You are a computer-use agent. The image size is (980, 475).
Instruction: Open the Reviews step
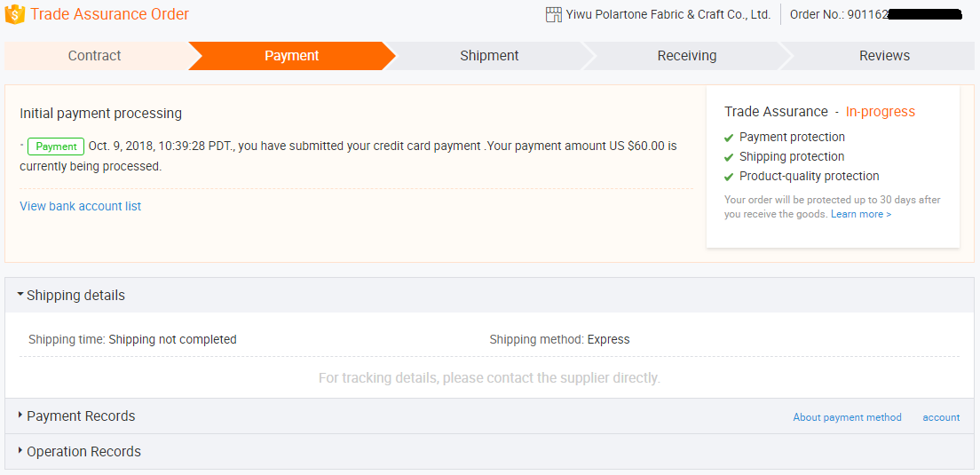(x=884, y=55)
